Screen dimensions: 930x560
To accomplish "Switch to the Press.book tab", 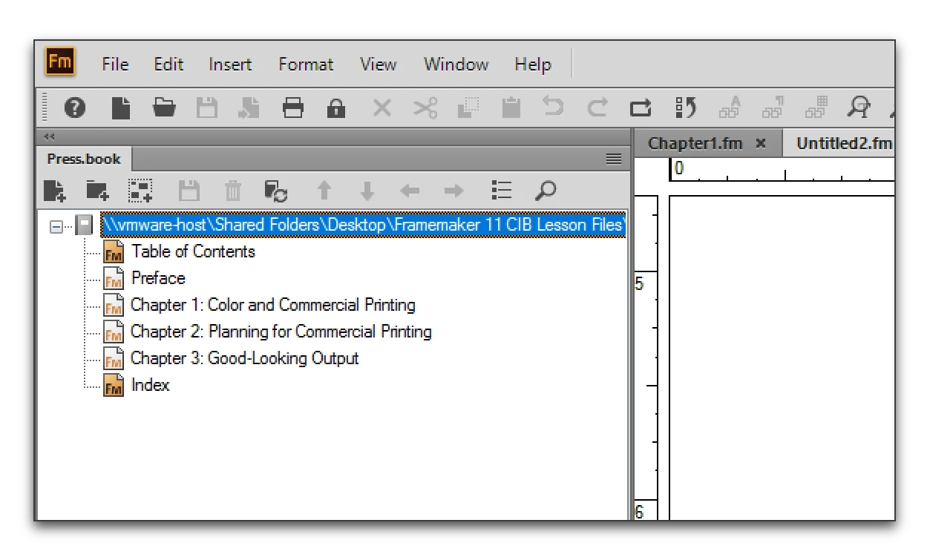I will (x=84, y=159).
